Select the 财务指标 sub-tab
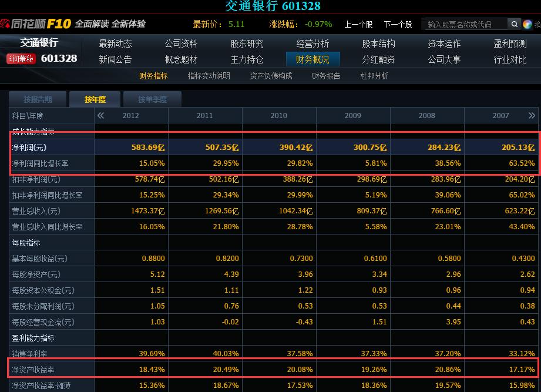Screen dimensions: 541x392 154,76
